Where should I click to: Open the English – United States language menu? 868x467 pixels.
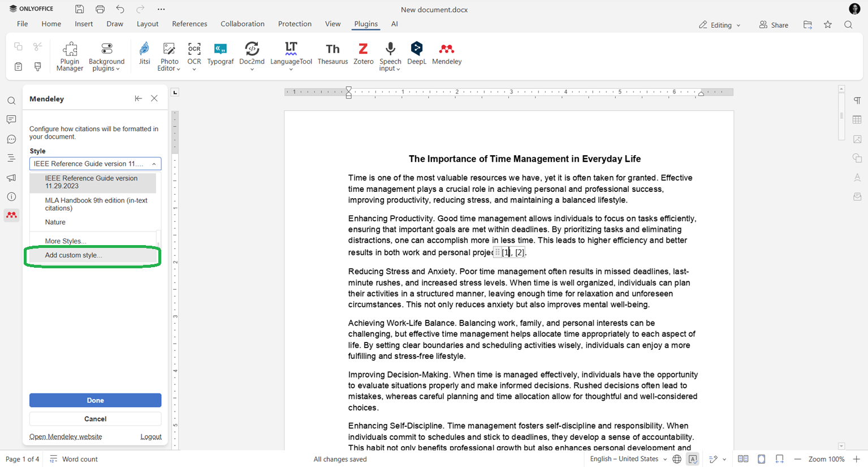tap(628, 459)
